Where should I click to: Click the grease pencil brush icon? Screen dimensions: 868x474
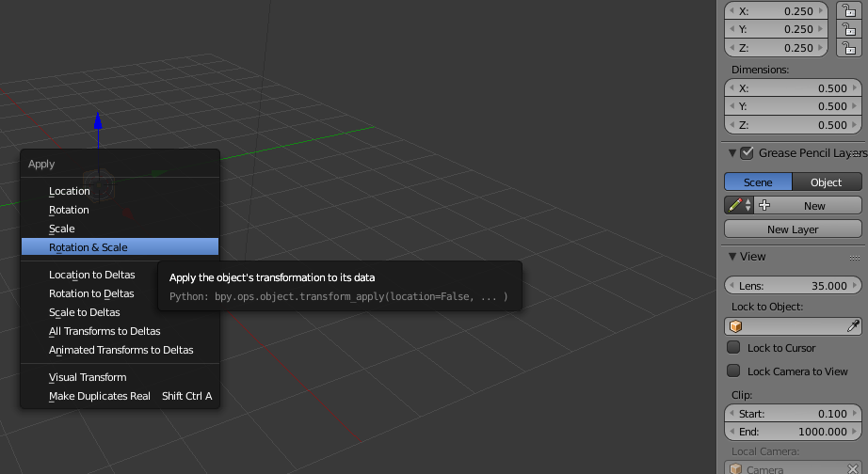734,205
